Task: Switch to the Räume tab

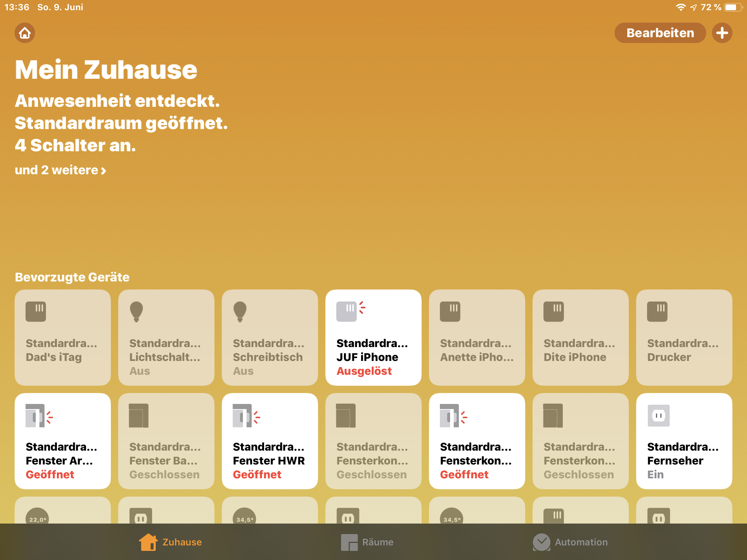Action: pyautogui.click(x=367, y=542)
